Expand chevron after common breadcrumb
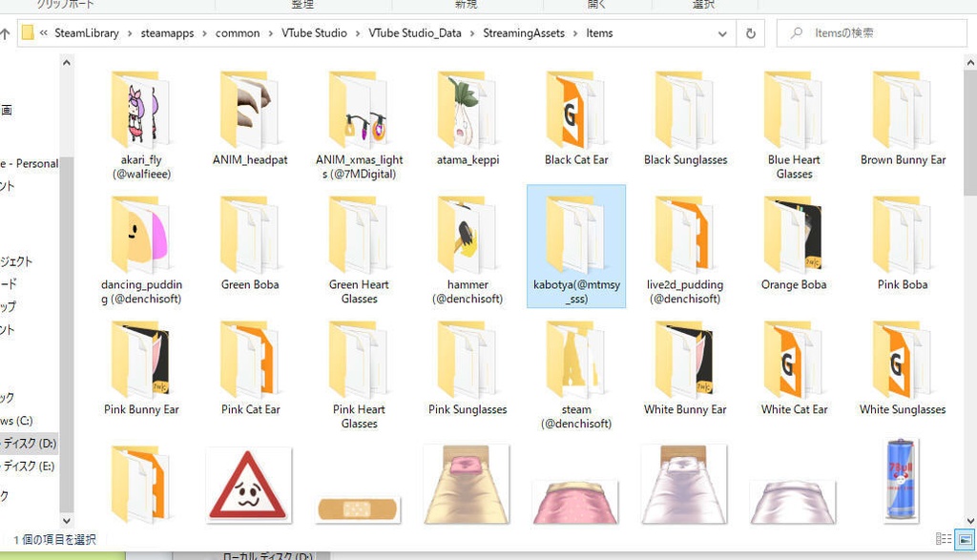The height and width of the screenshot is (560, 977). coord(270,33)
